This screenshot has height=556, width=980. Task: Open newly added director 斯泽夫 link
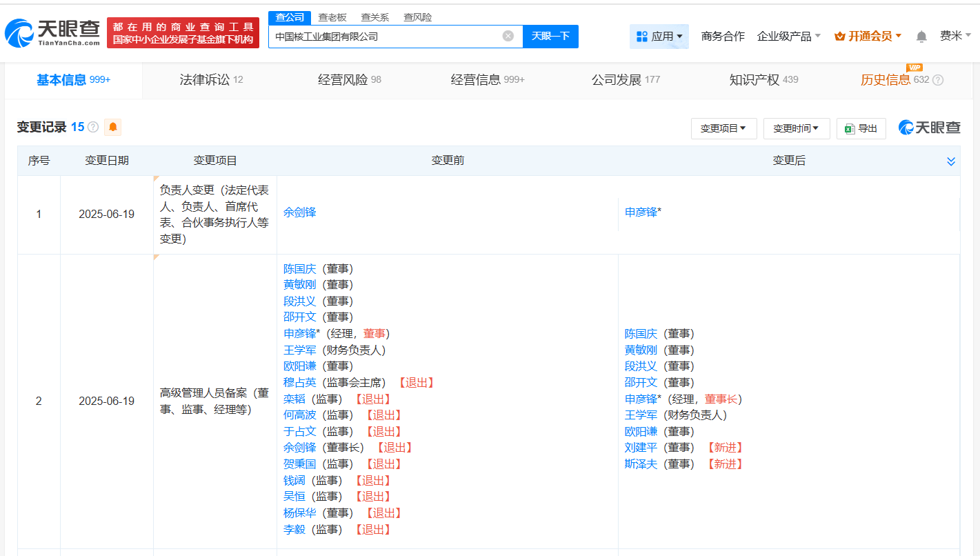[x=641, y=464]
